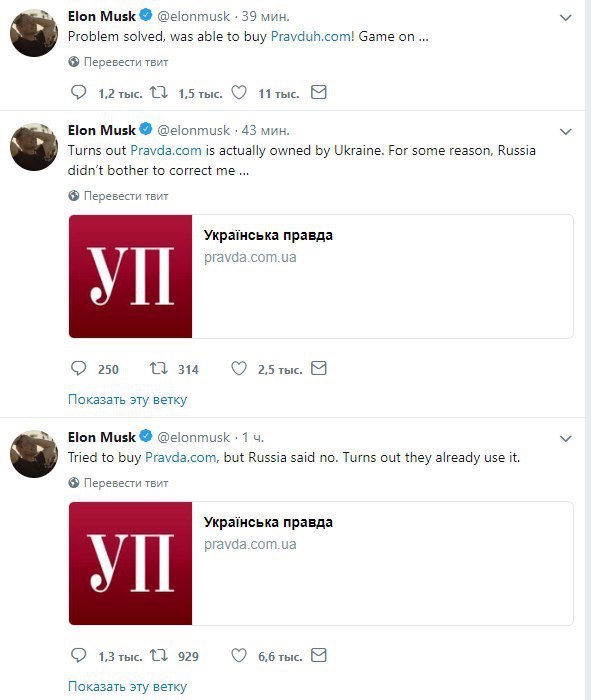Open the Pravduh.com link

(x=311, y=36)
